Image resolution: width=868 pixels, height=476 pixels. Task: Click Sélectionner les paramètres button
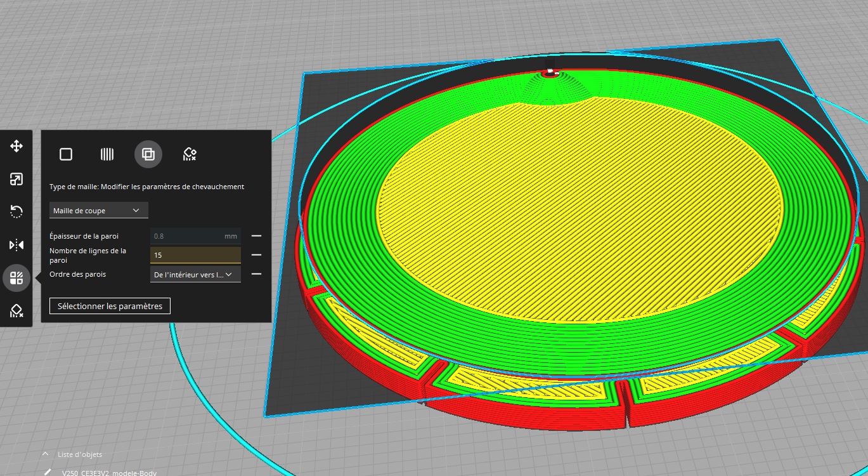coord(110,306)
